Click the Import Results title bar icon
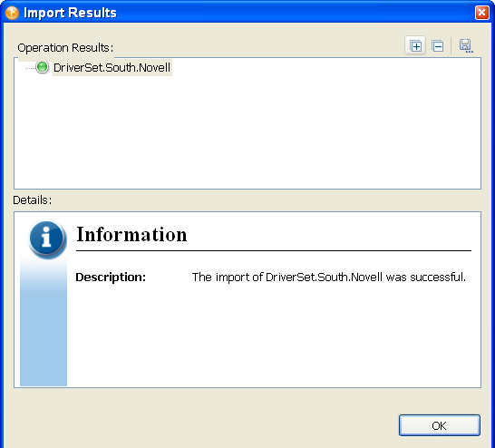 pos(12,13)
